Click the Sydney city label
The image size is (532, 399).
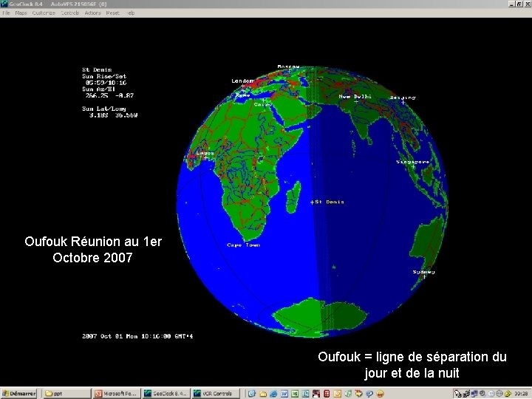coord(424,272)
